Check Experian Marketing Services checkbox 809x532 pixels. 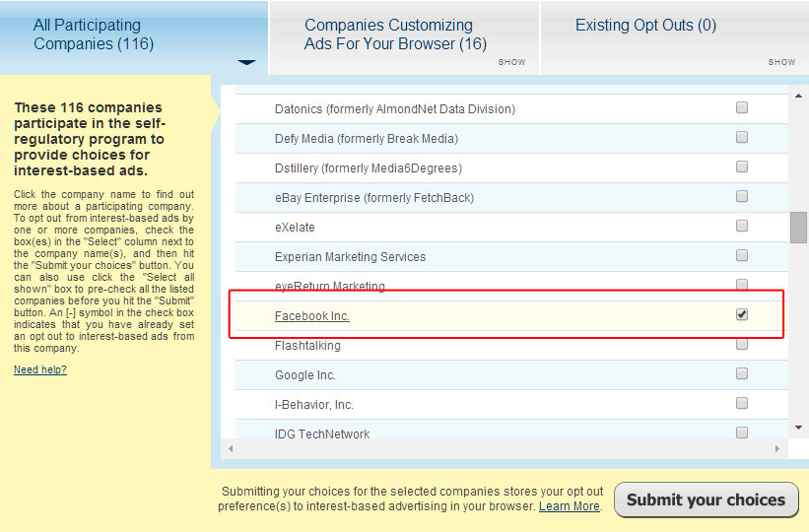coord(741,255)
